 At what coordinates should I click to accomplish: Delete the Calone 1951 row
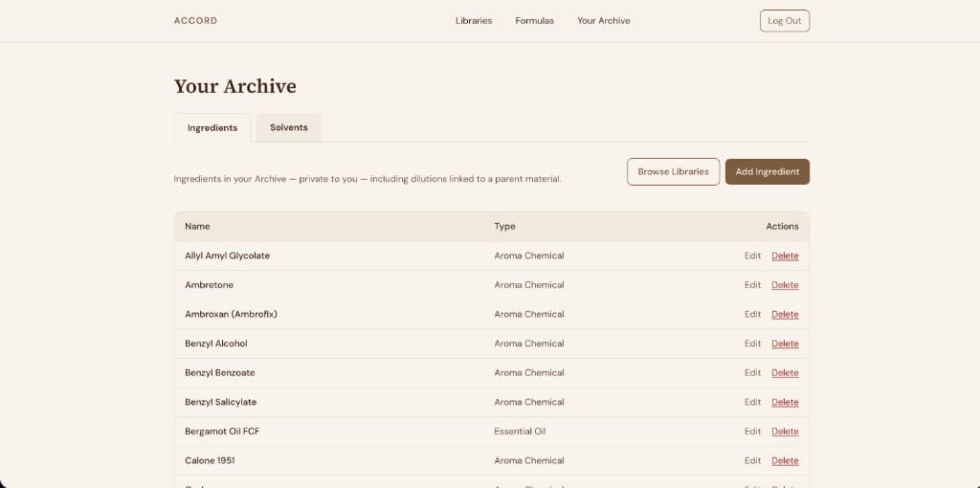point(785,461)
